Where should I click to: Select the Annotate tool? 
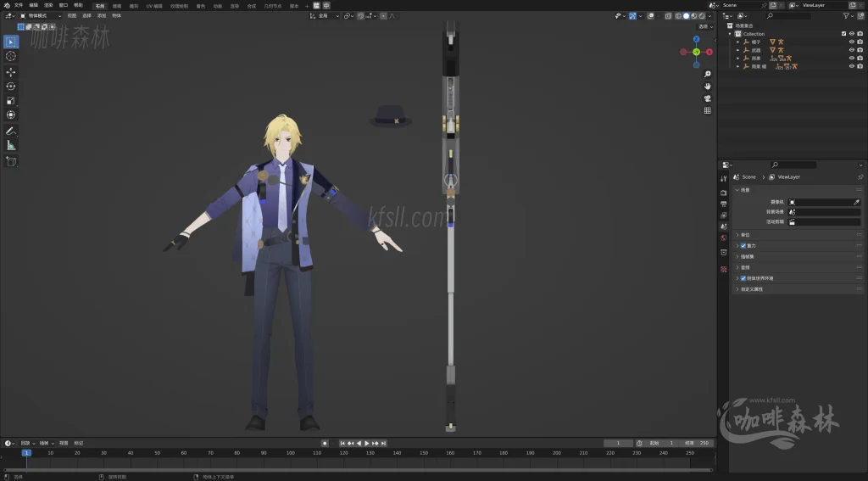pyautogui.click(x=10, y=131)
